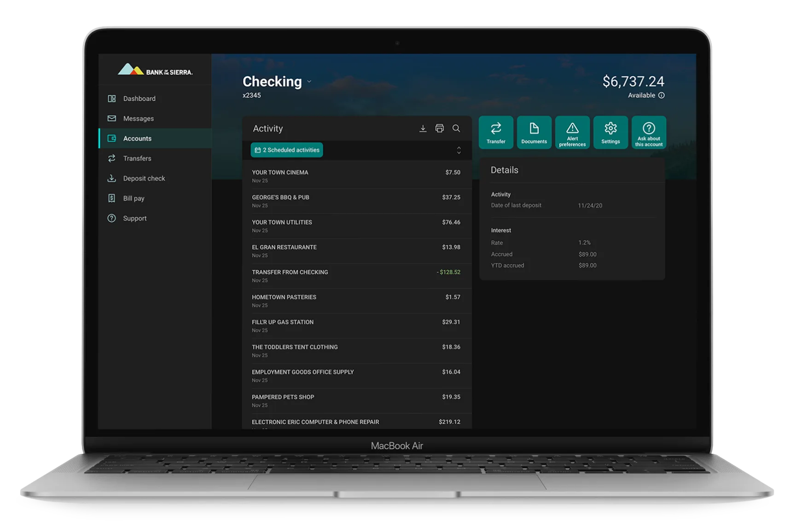Open the Transfer quick action tile
802x532 pixels.
(x=496, y=133)
